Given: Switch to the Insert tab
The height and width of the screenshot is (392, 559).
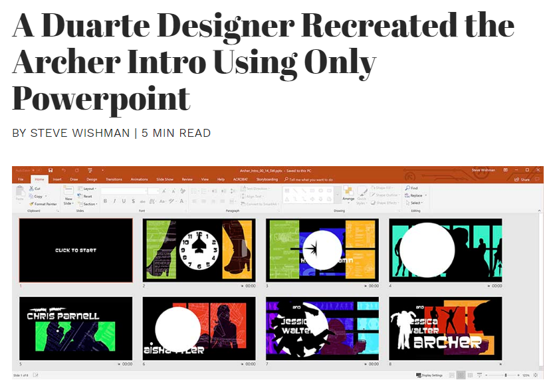Looking at the screenshot, I should tap(57, 179).
